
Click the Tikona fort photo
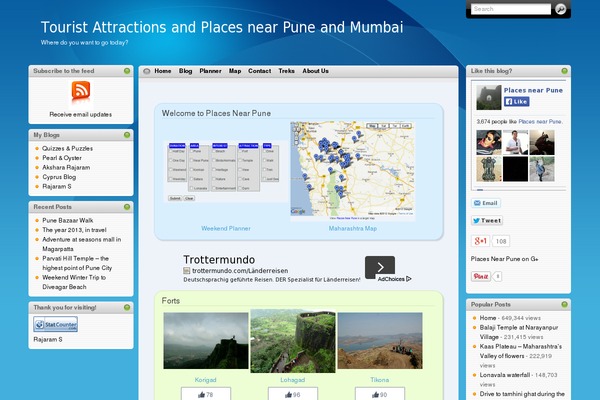tap(380, 341)
